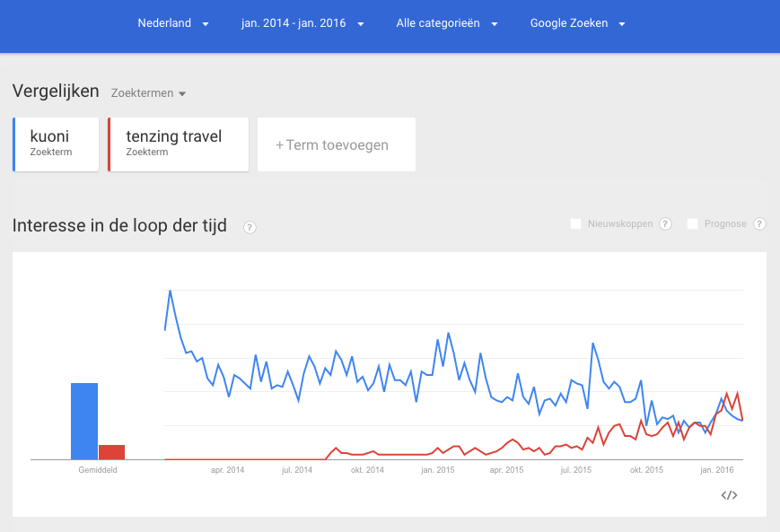Enable the Prognose checkbox

click(693, 224)
